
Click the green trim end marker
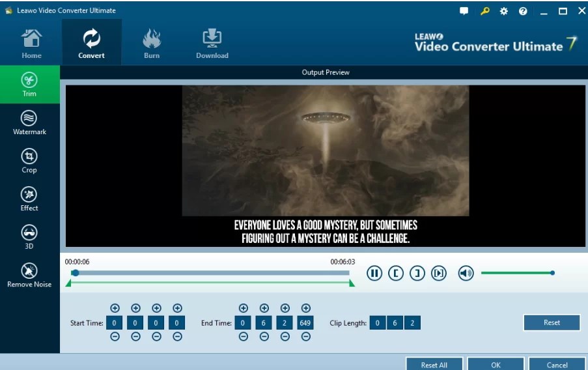(352, 283)
